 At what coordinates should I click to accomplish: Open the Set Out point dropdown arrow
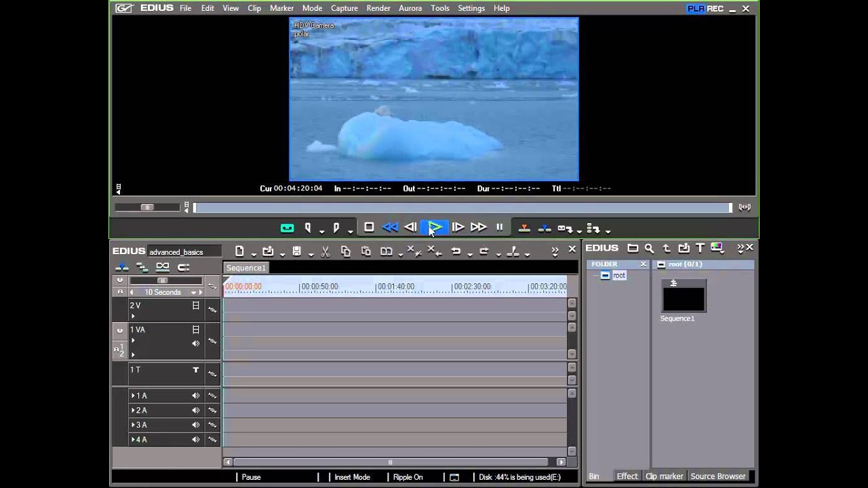click(x=350, y=231)
